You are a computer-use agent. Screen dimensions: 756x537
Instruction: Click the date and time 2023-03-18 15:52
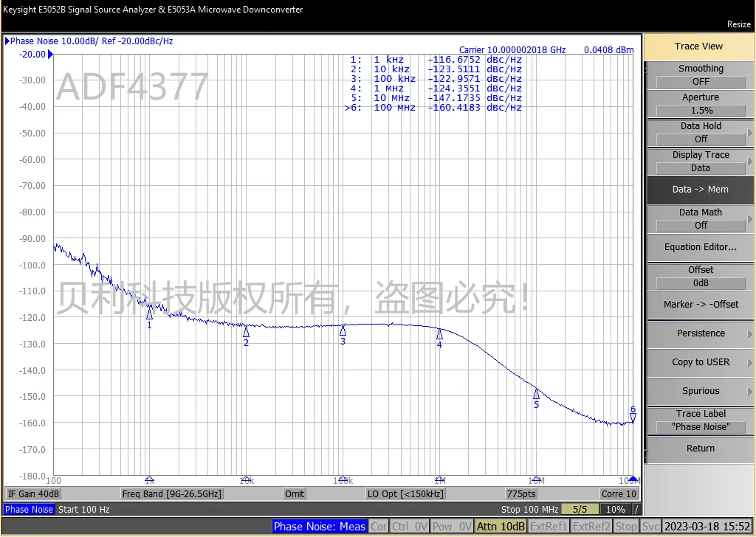tap(707, 527)
